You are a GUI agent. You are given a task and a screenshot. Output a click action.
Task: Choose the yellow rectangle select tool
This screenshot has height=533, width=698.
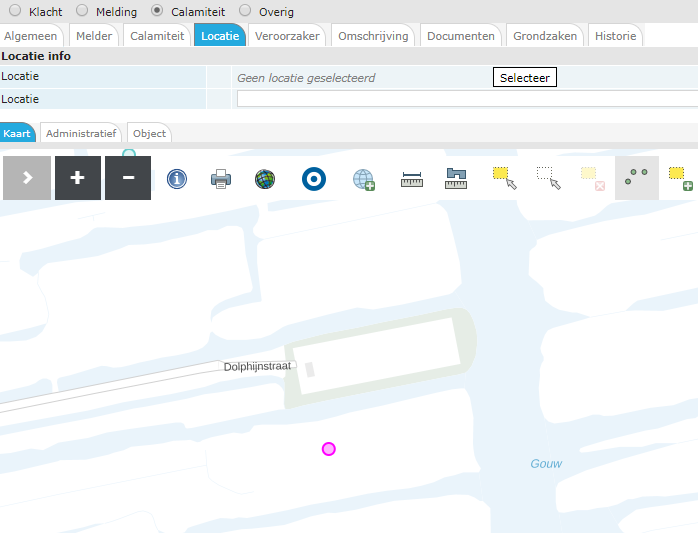[504, 178]
